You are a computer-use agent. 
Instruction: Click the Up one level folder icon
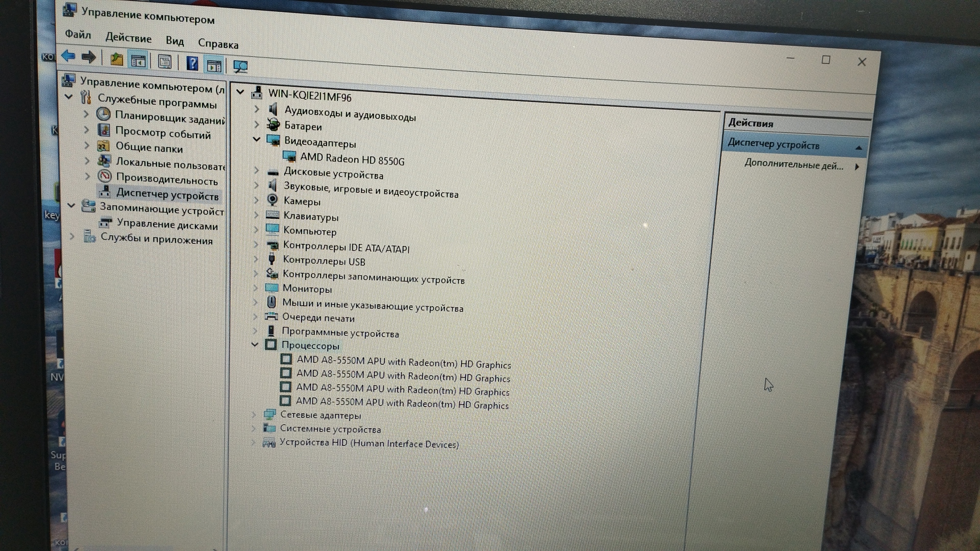117,59
